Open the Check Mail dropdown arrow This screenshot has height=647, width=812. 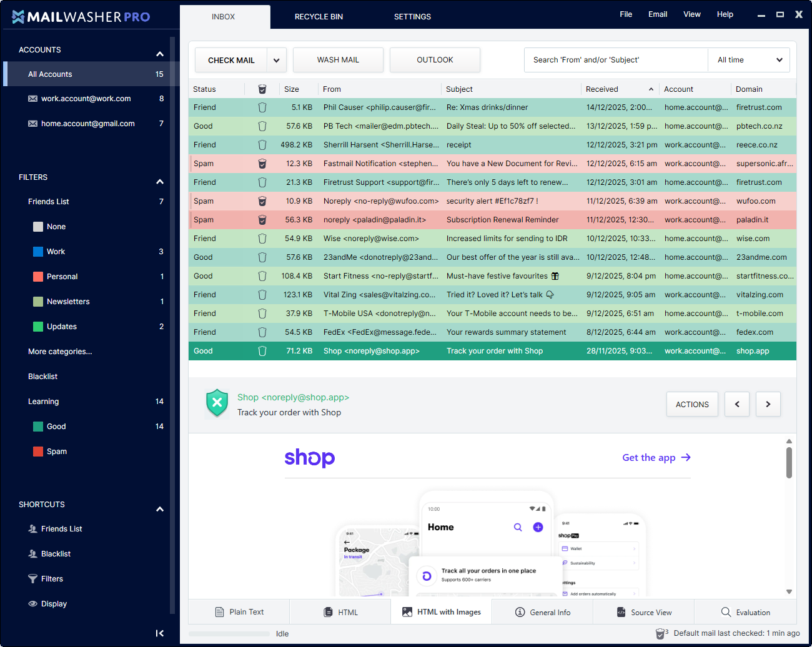click(x=276, y=61)
